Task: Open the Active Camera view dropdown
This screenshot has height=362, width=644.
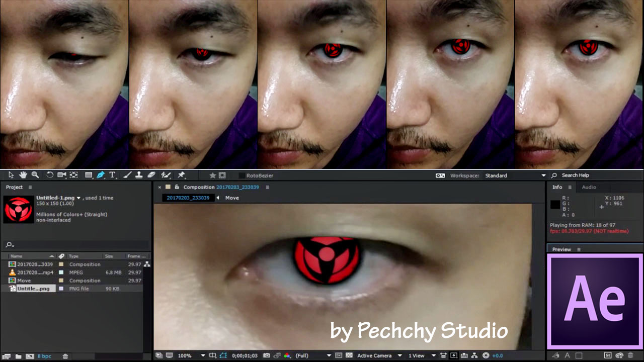Action: tap(379, 355)
